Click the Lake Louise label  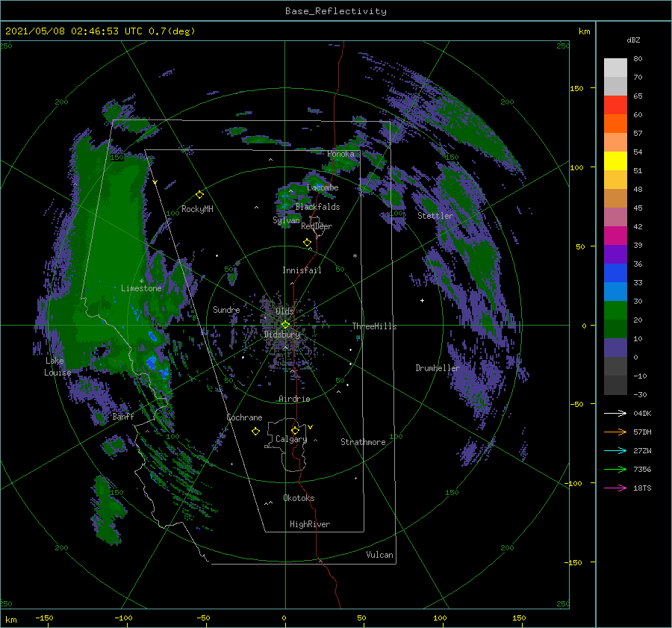(x=57, y=367)
